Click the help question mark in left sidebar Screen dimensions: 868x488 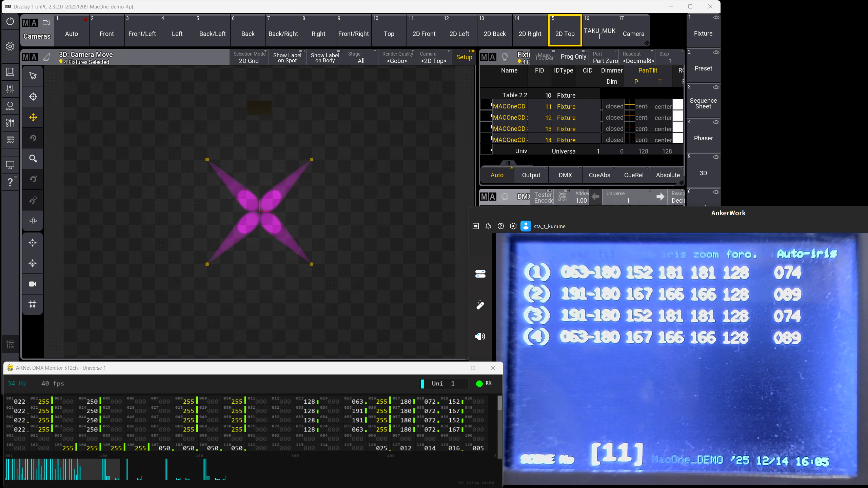pos(10,182)
